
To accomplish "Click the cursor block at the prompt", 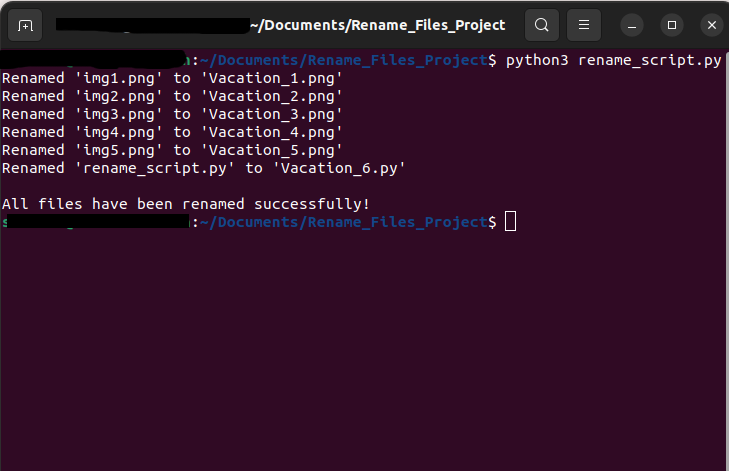I will click(x=510, y=222).
